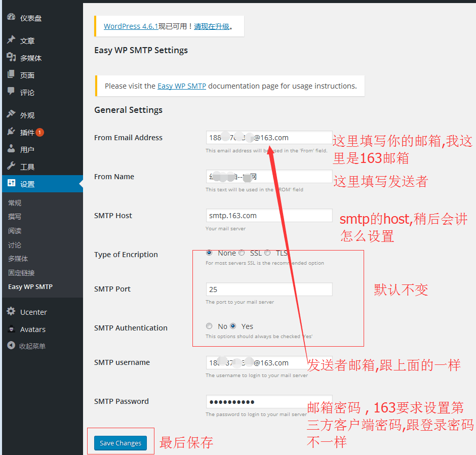Click the Ucenter gear icon

pos(11,311)
